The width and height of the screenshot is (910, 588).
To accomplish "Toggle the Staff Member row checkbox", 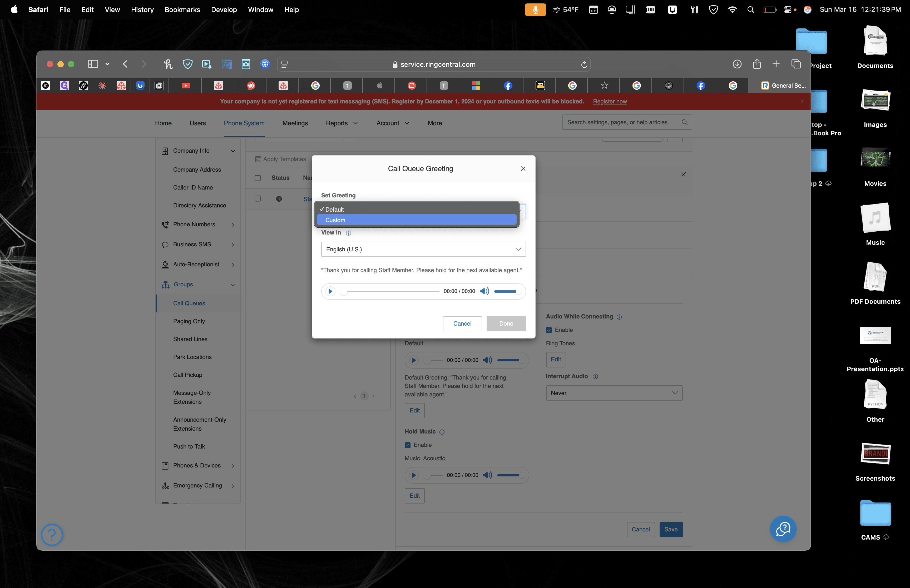I will point(258,198).
